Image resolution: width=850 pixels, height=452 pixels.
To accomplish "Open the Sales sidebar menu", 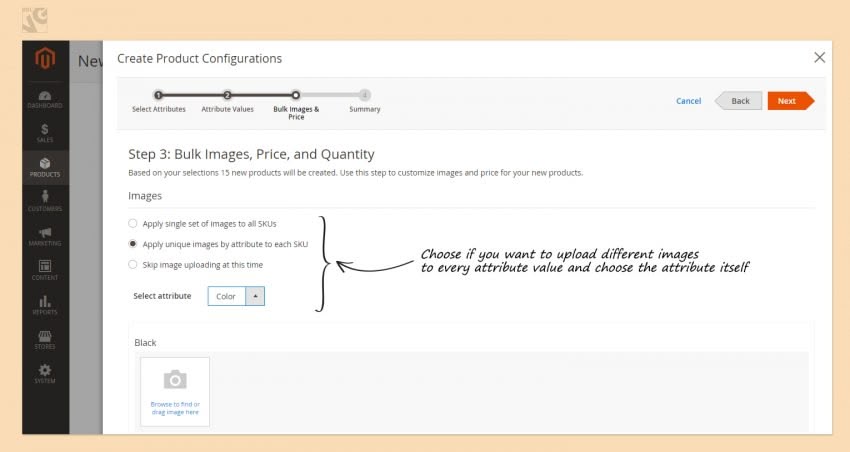I will tap(45, 133).
